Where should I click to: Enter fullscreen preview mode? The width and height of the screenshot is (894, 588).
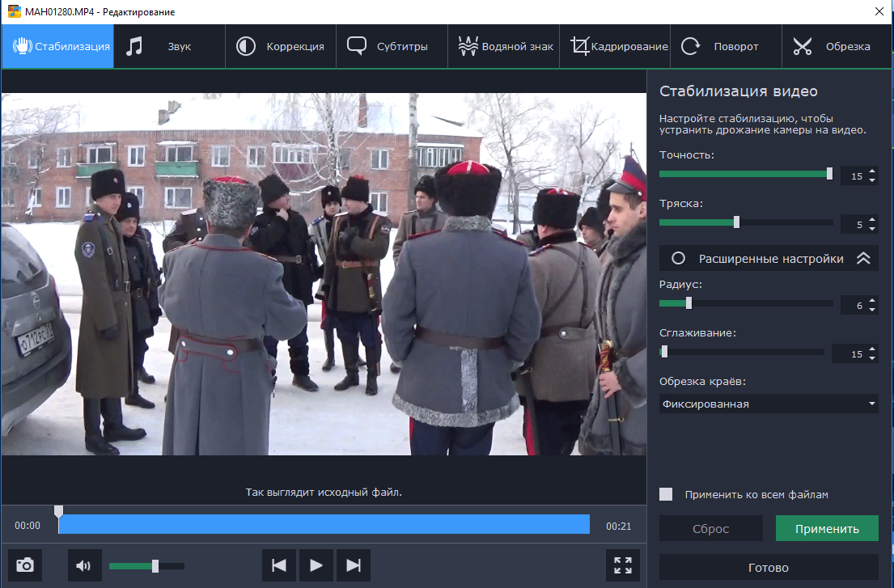tap(622, 565)
